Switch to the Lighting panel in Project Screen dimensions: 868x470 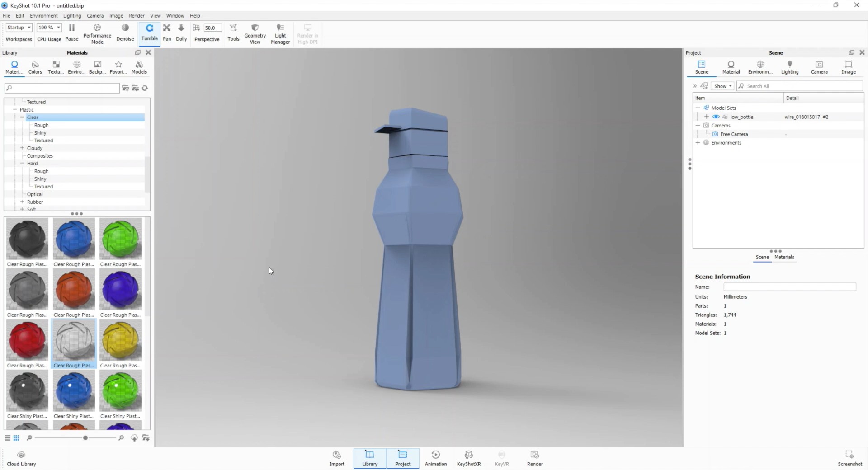point(789,67)
